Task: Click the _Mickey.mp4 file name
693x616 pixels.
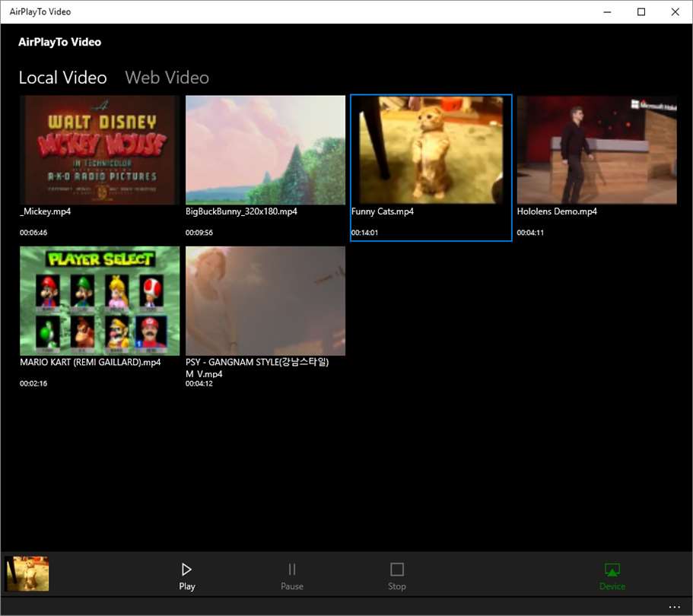Action: point(45,211)
